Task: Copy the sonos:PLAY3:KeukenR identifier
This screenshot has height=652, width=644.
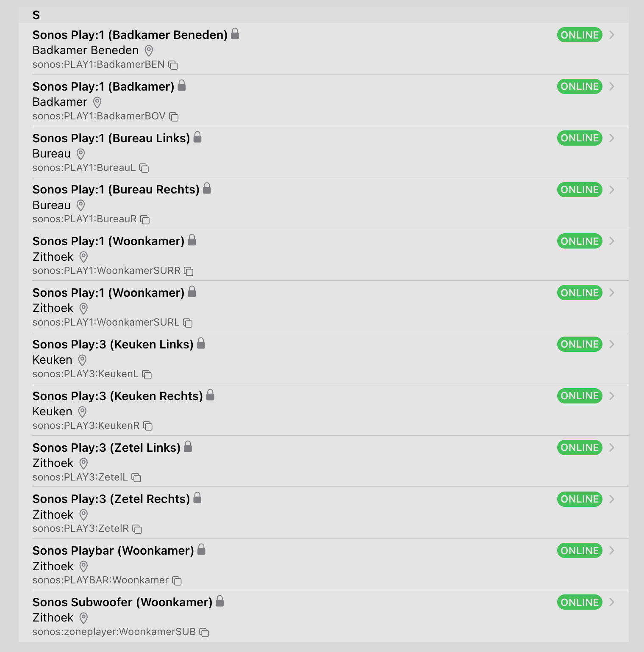Action: click(x=147, y=426)
